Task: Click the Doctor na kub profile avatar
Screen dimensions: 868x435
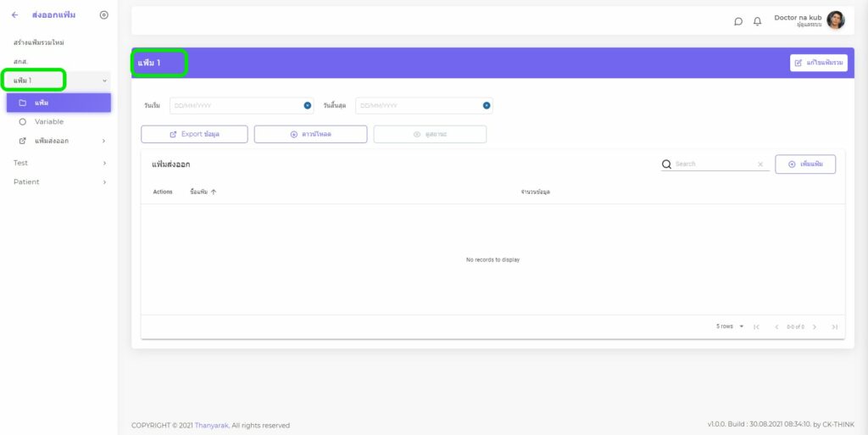Action: pyautogui.click(x=836, y=20)
